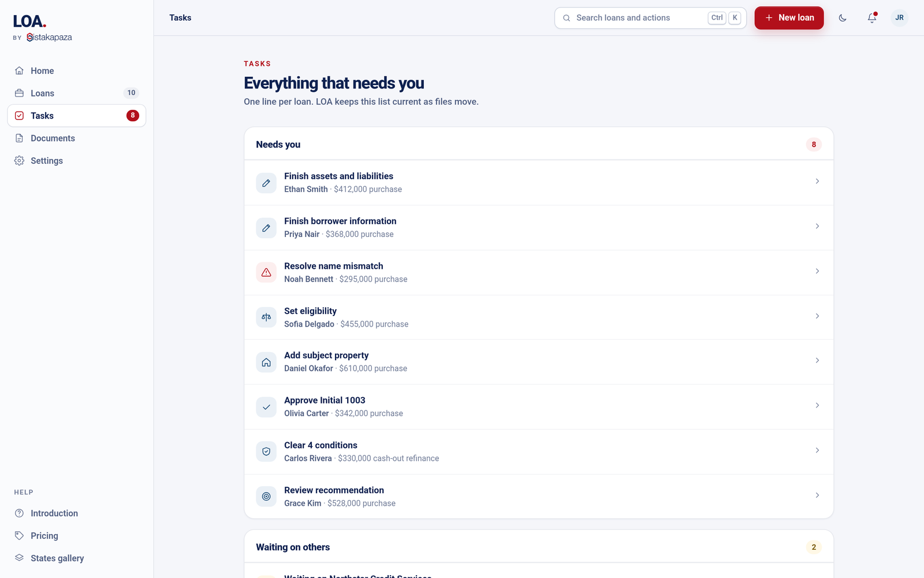The width and height of the screenshot is (924, 578).
Task: Click the LOA logo
Action: [x=29, y=21]
